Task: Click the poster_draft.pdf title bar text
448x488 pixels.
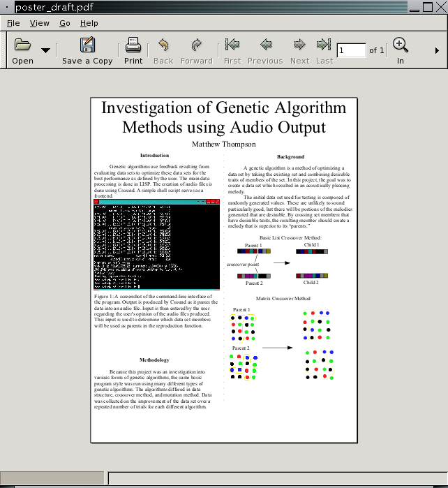Action: [54, 7]
